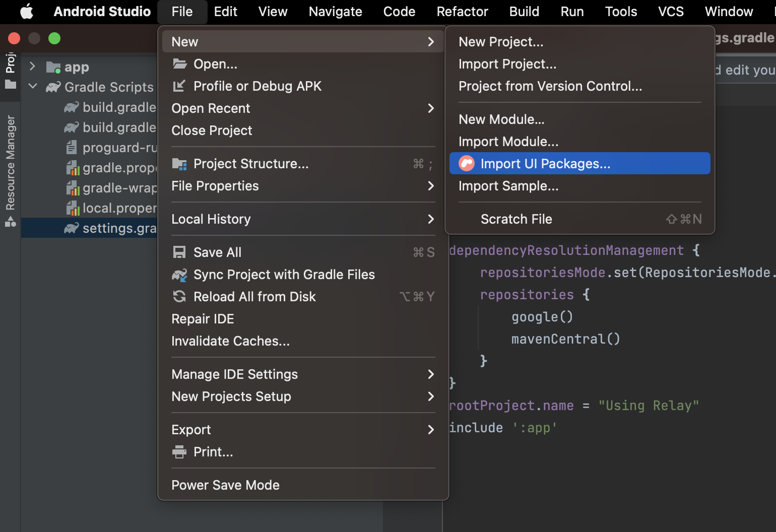Expand the app module tree node
The image size is (776, 532).
(32, 66)
